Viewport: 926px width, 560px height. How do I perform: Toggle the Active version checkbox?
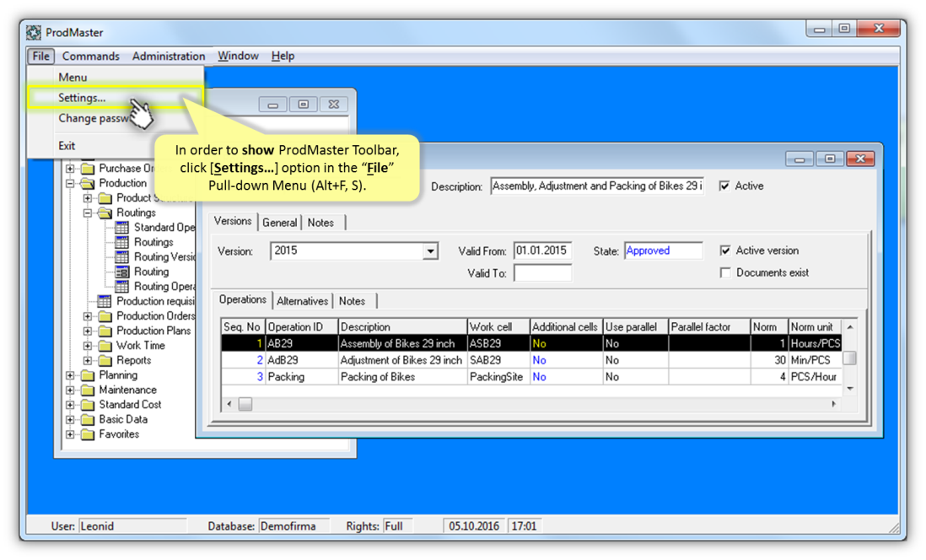click(x=725, y=250)
